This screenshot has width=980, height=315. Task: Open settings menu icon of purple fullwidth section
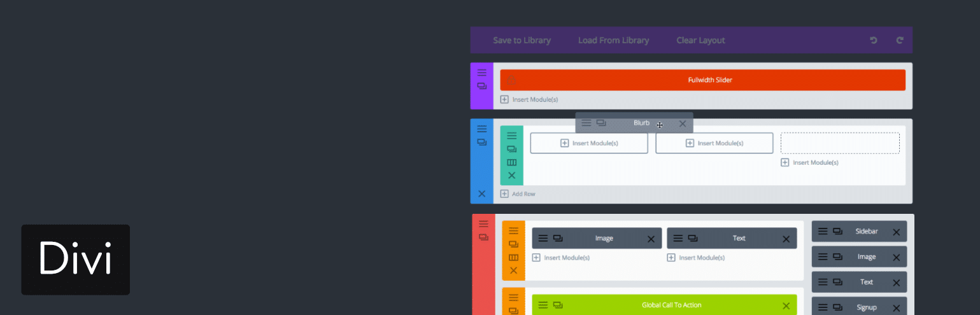(x=482, y=73)
